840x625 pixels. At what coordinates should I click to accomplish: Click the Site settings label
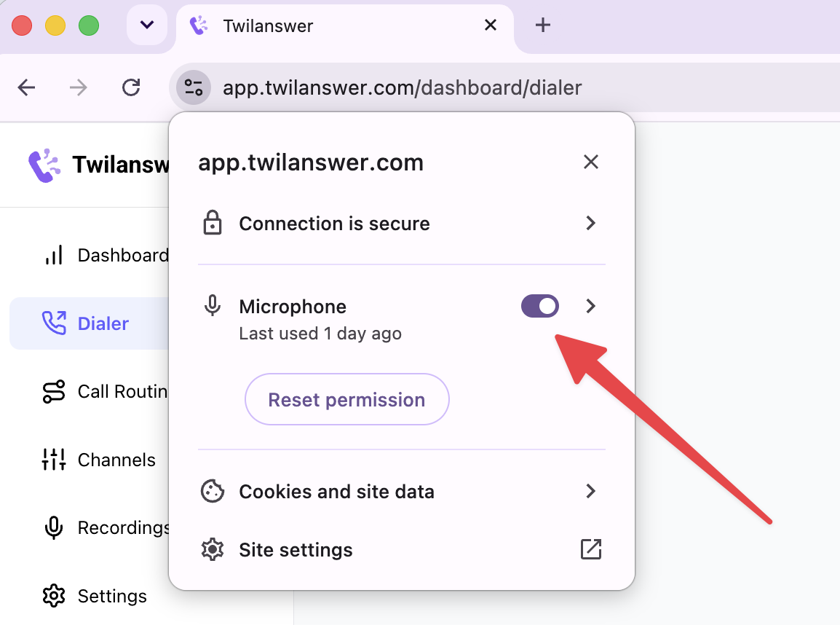coord(296,550)
